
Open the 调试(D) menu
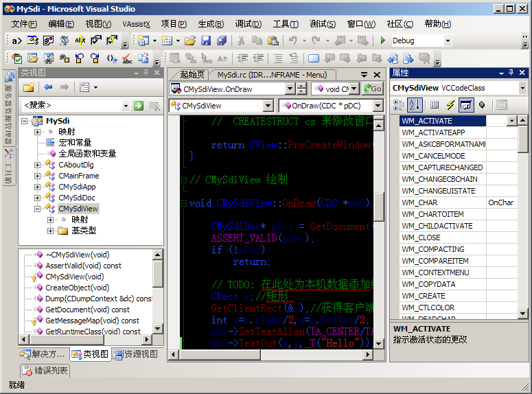coord(248,24)
